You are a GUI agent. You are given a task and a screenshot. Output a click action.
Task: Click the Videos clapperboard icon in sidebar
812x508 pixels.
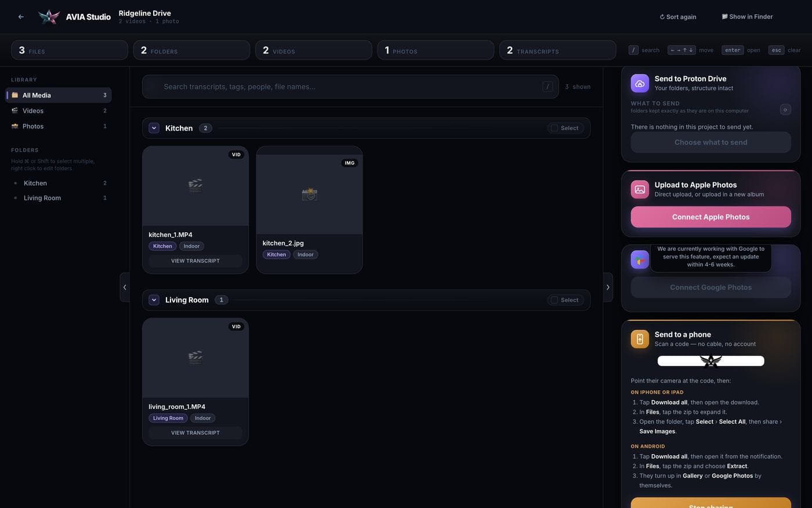click(15, 110)
